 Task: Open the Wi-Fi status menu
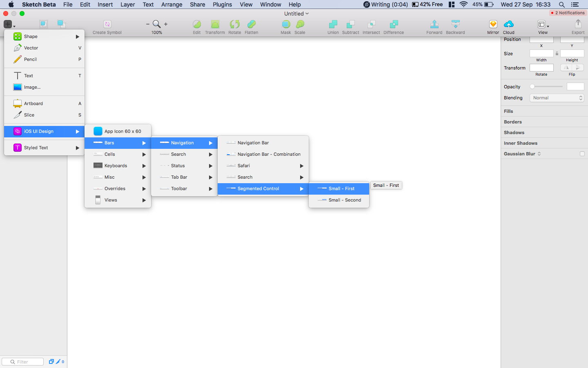[463, 4]
